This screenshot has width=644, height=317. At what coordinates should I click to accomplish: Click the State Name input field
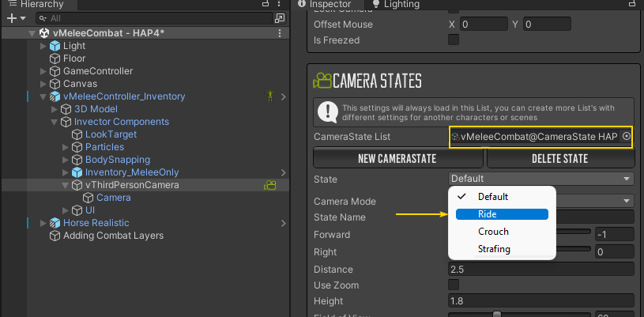pyautogui.click(x=595, y=217)
